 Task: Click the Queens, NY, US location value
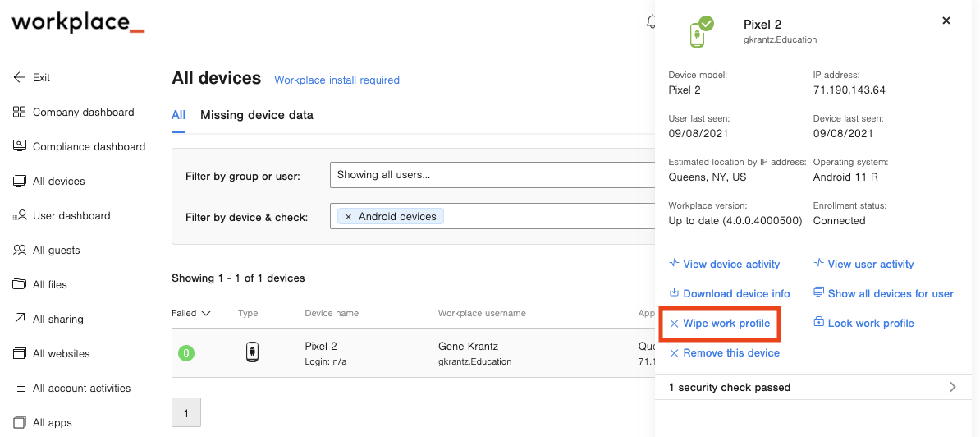tap(708, 177)
